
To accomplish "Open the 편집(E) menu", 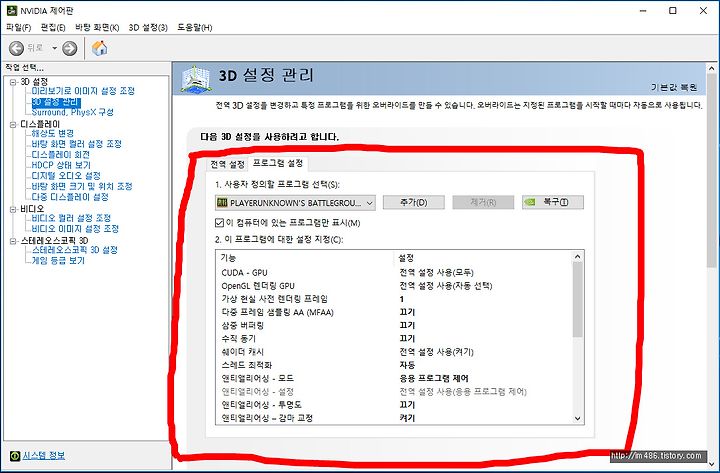I will [x=53, y=28].
